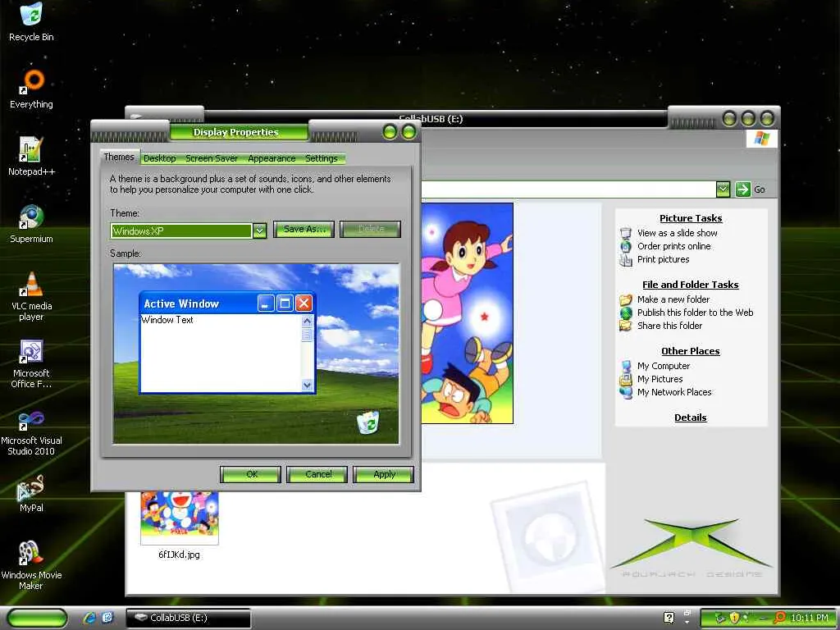Click the orange Everything search tray icon
840x630 pixels.
pos(779,618)
